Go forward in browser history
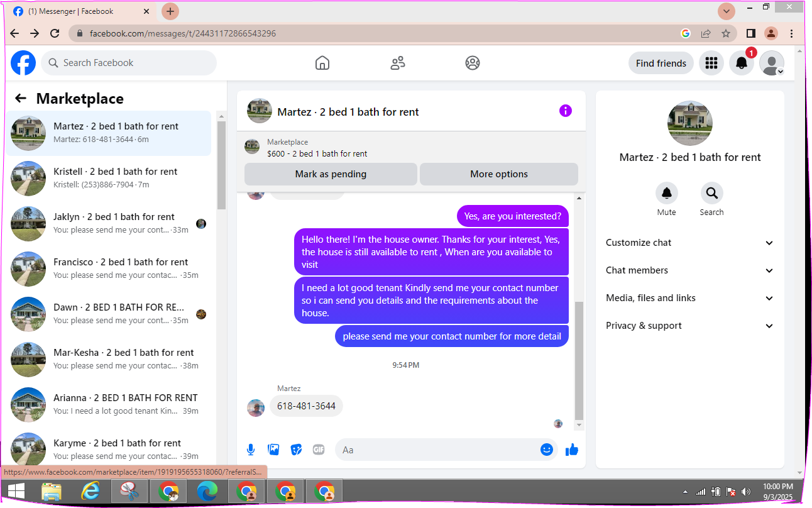Screen dimensions: 812x508 pyautogui.click(x=35, y=33)
